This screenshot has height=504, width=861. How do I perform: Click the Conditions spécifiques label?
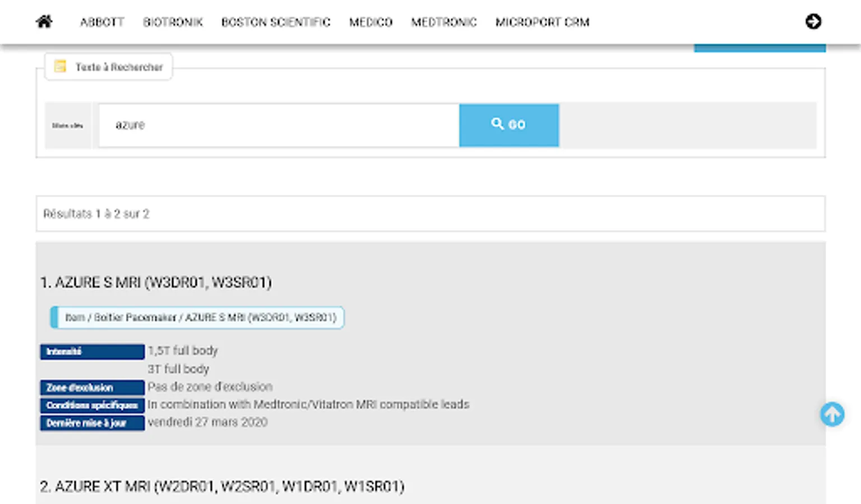pos(92,405)
